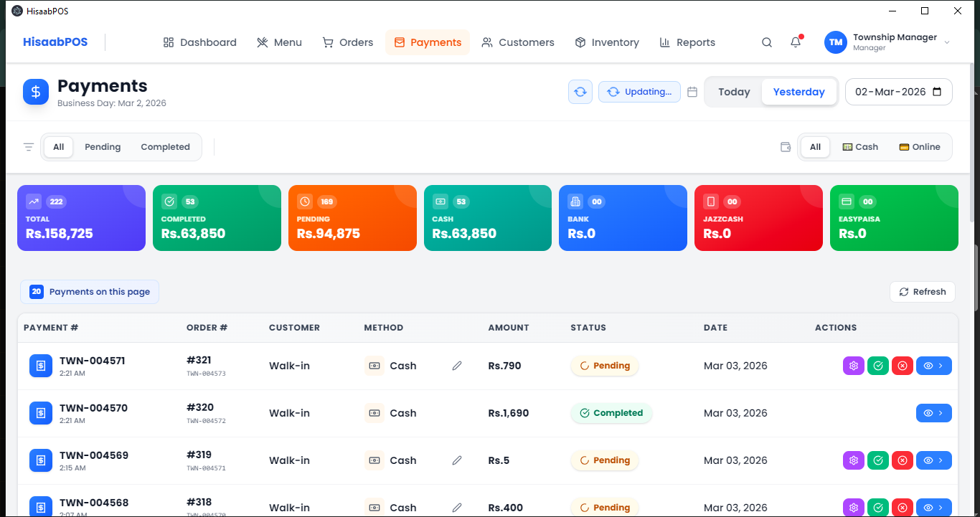The height and width of the screenshot is (517, 980).
Task: Open the calendar picker in date field
Action: pos(937,92)
